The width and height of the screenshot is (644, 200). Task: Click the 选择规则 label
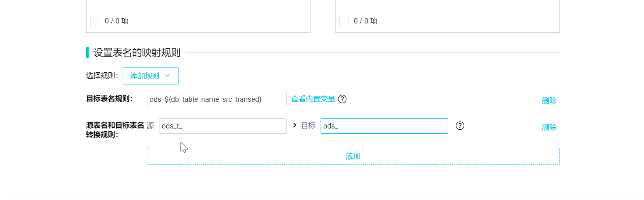102,76
